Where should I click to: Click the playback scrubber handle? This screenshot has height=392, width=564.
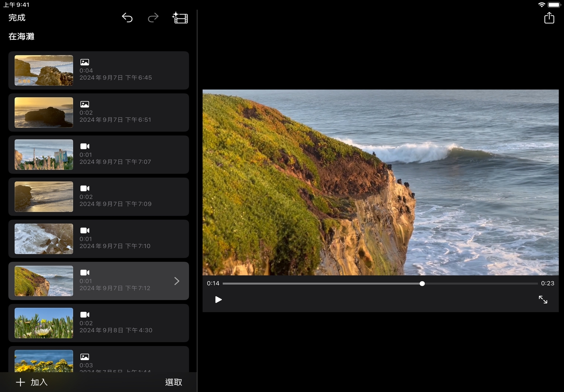422,283
